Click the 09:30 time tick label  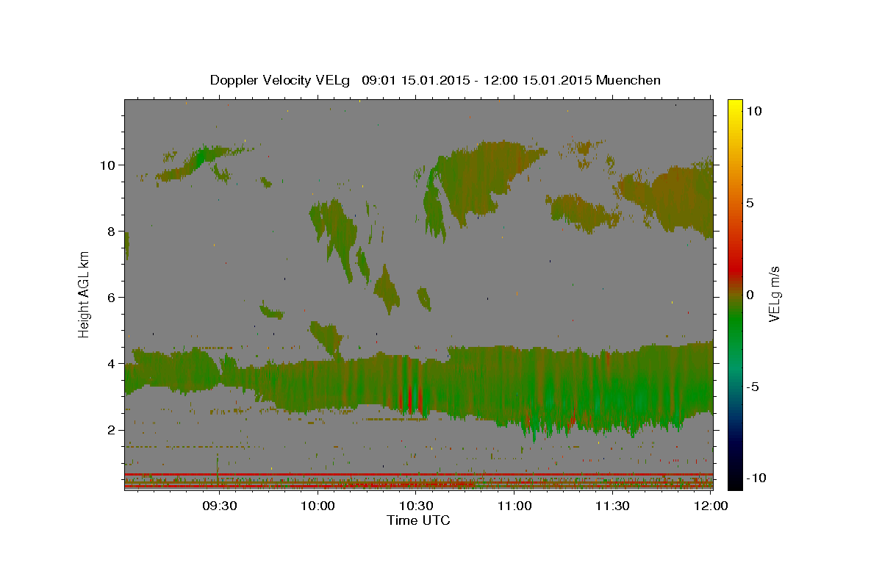click(220, 506)
